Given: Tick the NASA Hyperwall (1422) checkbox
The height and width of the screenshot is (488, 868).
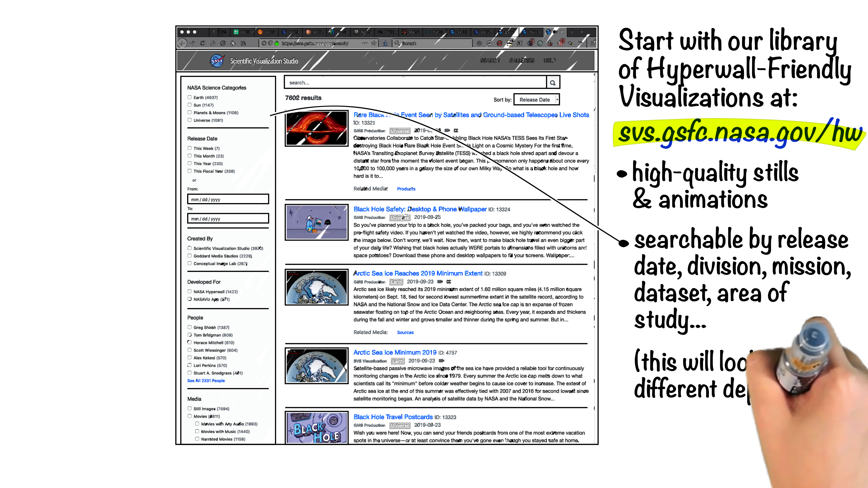Looking at the screenshot, I should click(189, 292).
